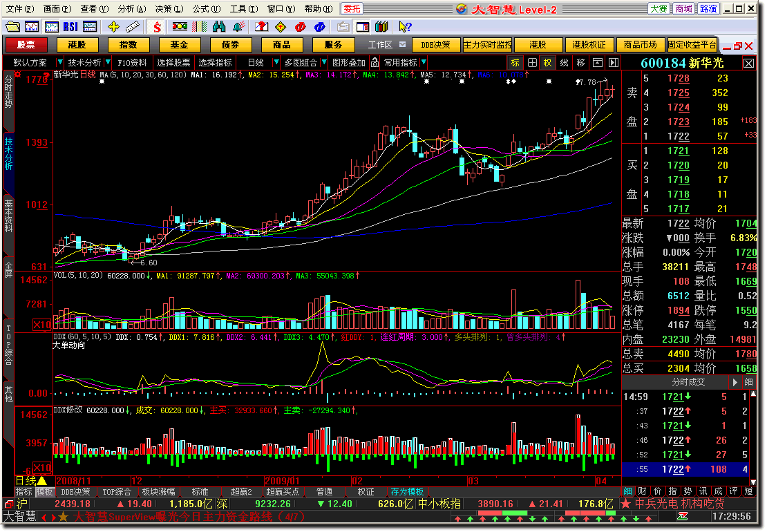Expand the 默认方案 dropdown arrow
Screen dimensions: 767x532
(60, 63)
